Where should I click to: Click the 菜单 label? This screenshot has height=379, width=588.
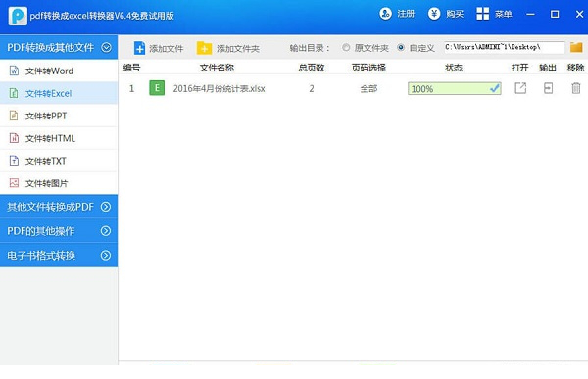coord(504,14)
